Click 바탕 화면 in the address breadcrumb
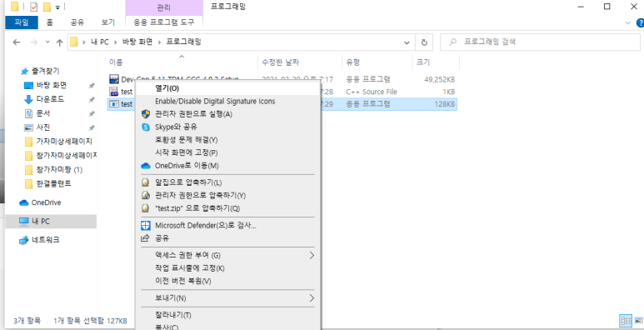The height and width of the screenshot is (330, 644). (137, 42)
